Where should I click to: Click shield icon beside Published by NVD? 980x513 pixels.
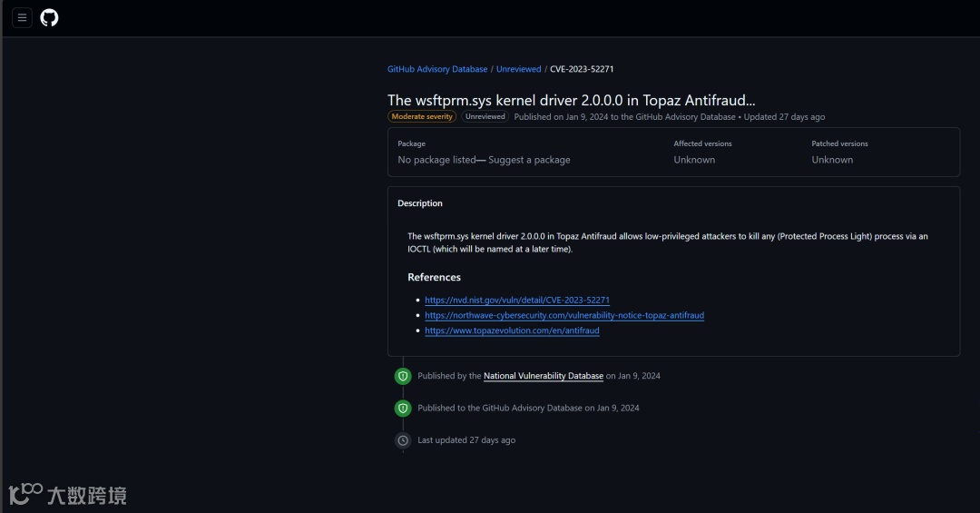pos(403,376)
